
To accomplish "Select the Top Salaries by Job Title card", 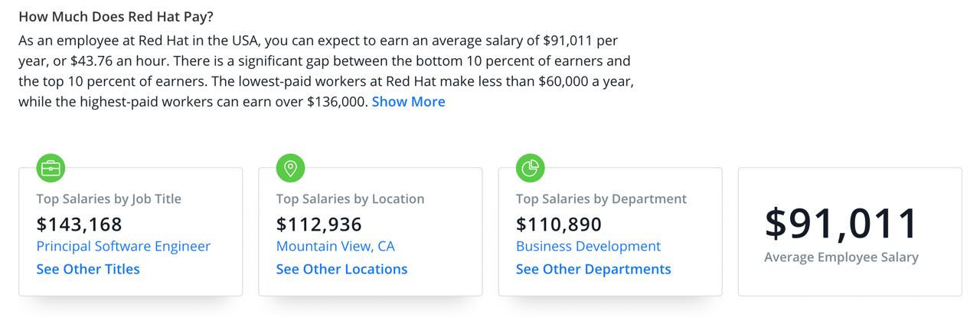I will (x=131, y=231).
